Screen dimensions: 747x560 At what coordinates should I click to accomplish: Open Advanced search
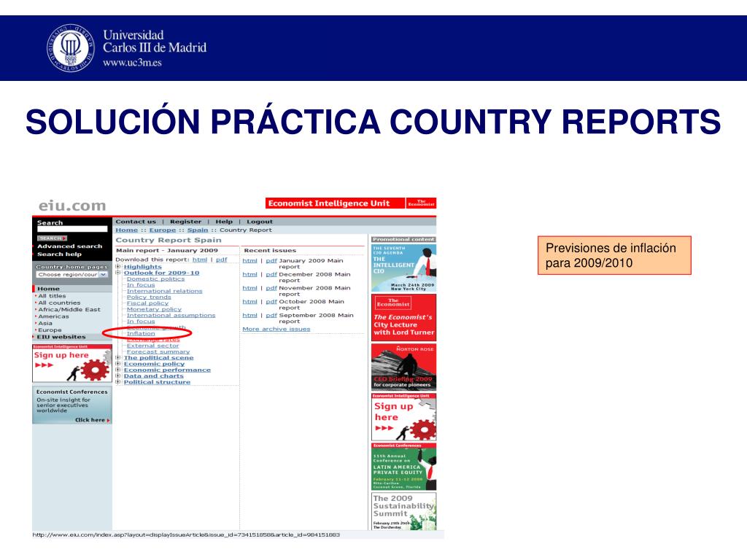(69, 246)
